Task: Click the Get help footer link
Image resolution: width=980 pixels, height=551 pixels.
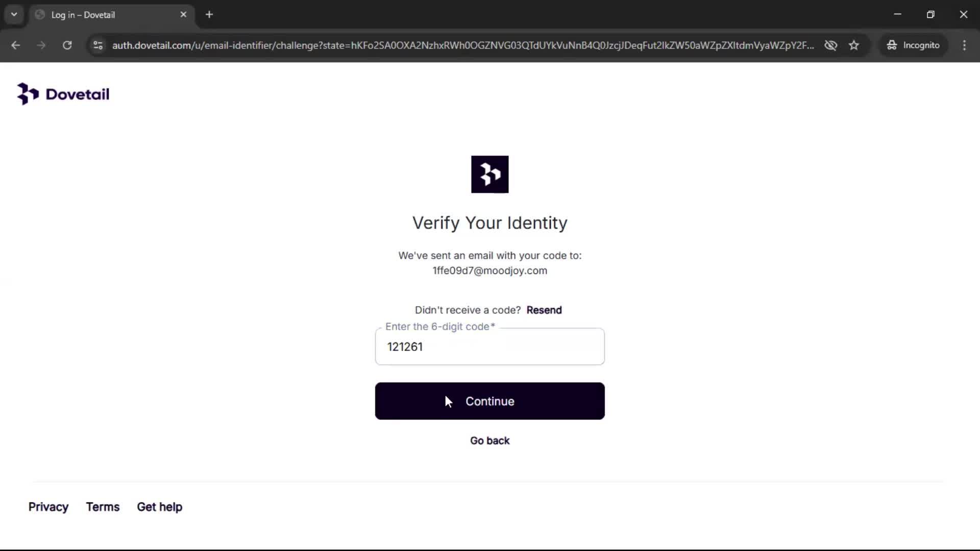Action: click(x=159, y=507)
